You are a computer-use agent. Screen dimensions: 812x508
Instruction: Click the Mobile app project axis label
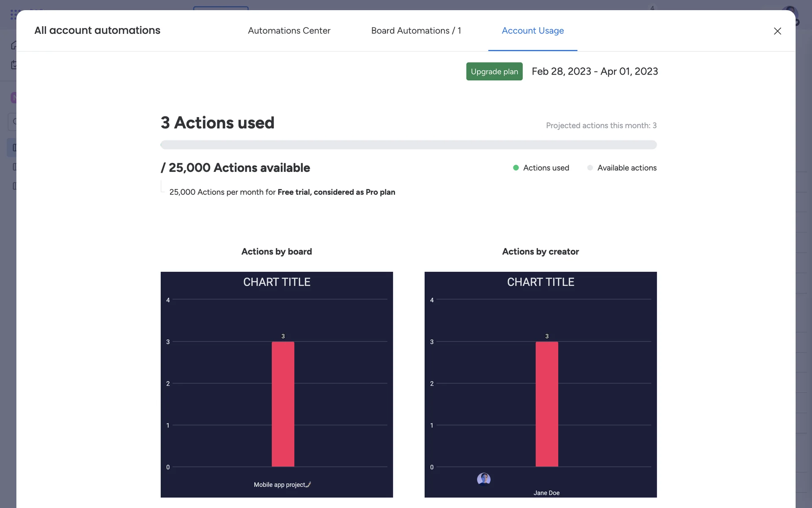point(282,485)
